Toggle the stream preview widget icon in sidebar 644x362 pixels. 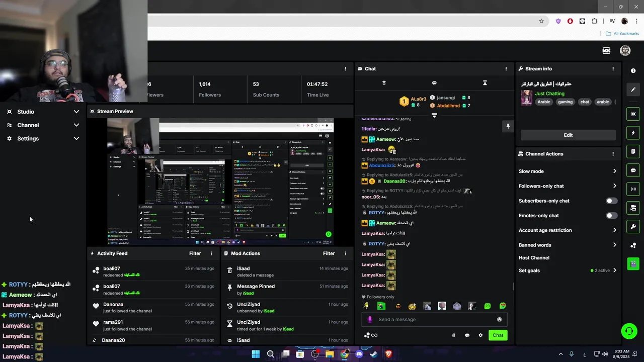633,114
